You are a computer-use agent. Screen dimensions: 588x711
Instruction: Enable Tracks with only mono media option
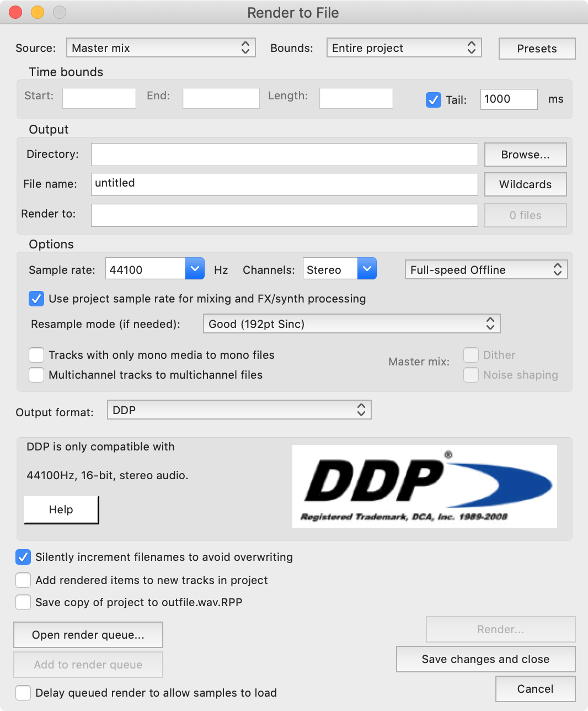pyautogui.click(x=36, y=355)
